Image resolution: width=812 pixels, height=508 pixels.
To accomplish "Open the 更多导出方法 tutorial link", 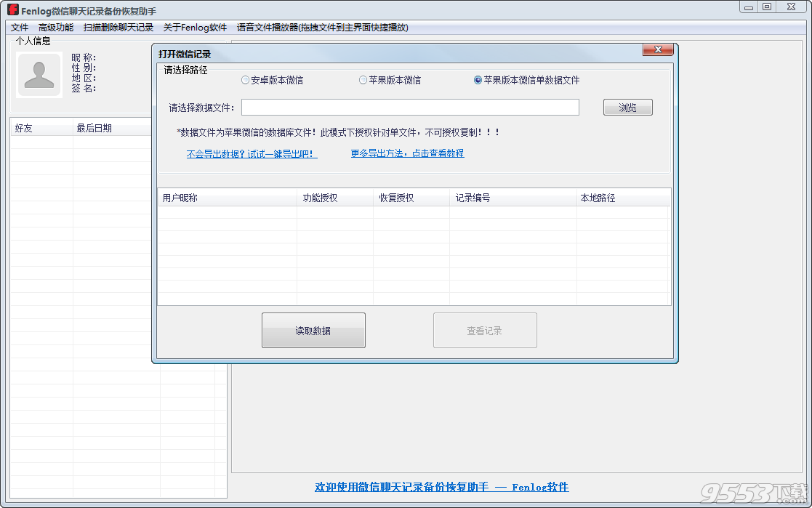I will 406,155.
